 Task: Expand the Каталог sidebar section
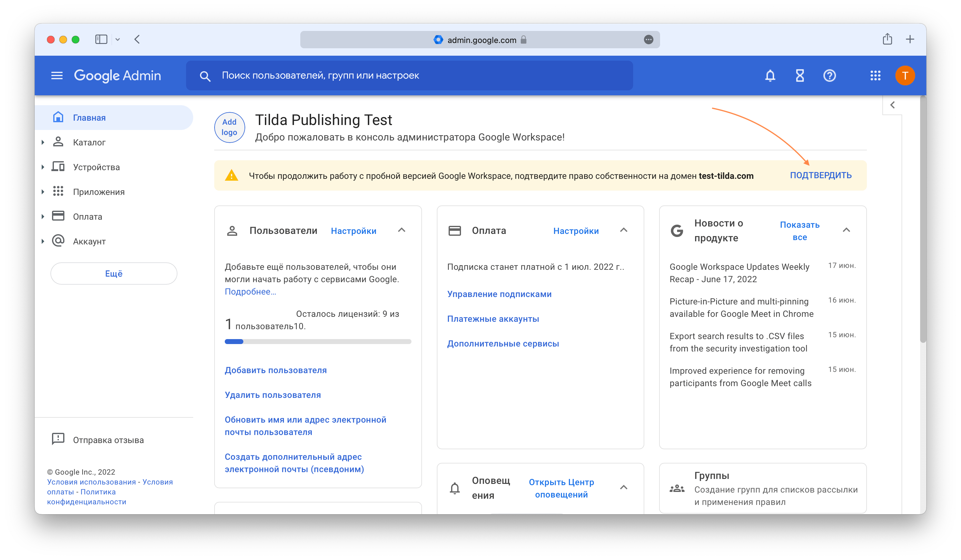[x=43, y=142]
